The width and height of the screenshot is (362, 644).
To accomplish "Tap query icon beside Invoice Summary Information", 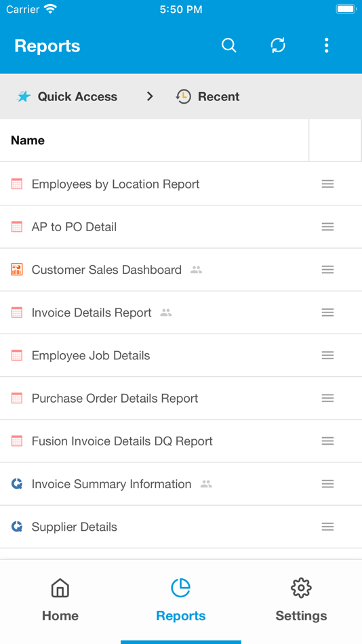I will [x=17, y=484].
